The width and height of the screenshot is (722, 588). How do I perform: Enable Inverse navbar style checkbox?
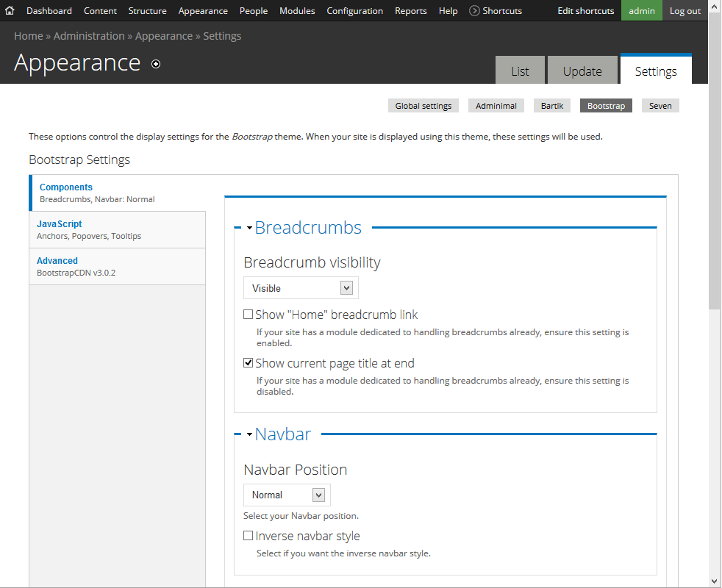[249, 536]
